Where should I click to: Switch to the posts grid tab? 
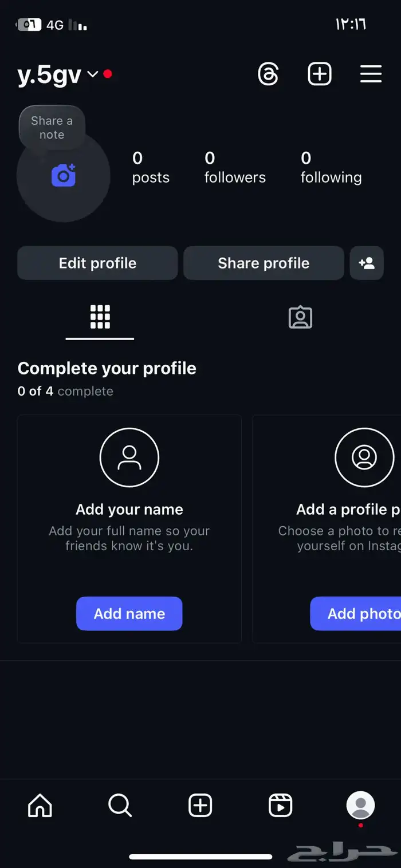click(x=100, y=317)
